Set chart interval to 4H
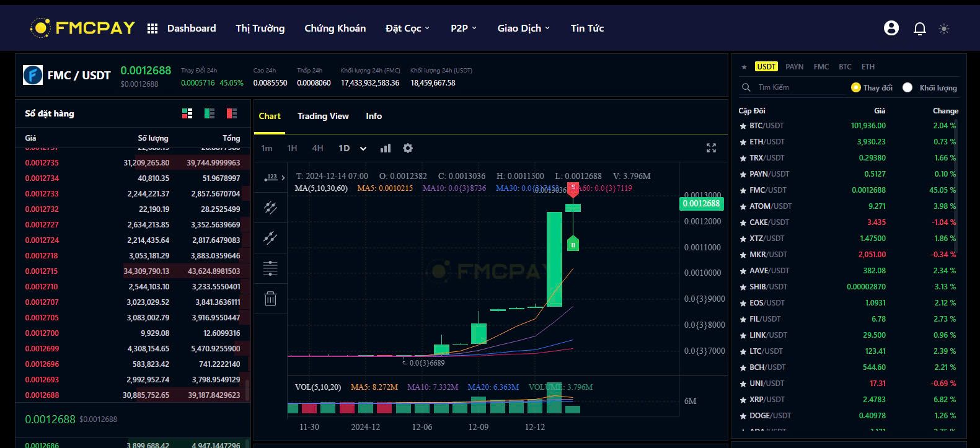This screenshot has height=448, width=980. click(317, 148)
